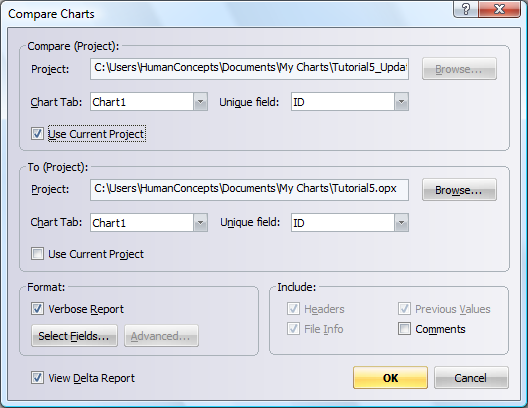This screenshot has width=528, height=408.
Task: Cancel the chart comparison
Action: click(471, 378)
